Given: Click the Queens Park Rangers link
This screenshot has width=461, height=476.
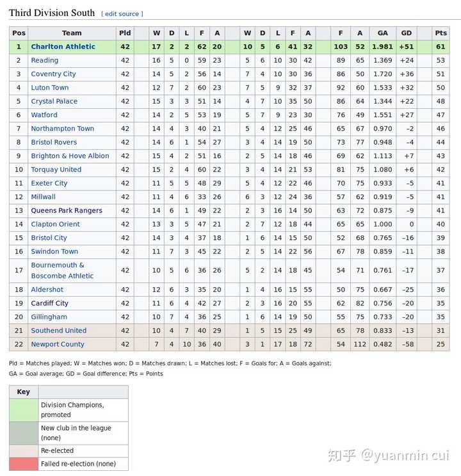Looking at the screenshot, I should click(x=66, y=210).
